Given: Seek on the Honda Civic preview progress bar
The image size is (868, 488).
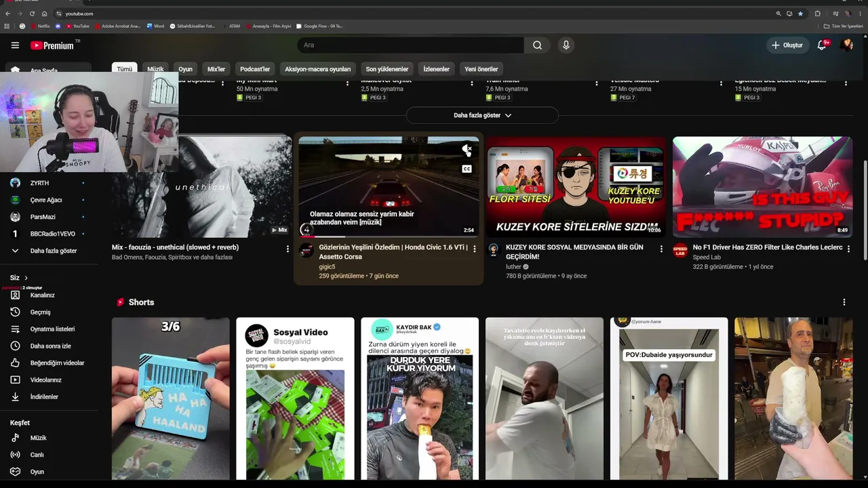Looking at the screenshot, I should 389,237.
